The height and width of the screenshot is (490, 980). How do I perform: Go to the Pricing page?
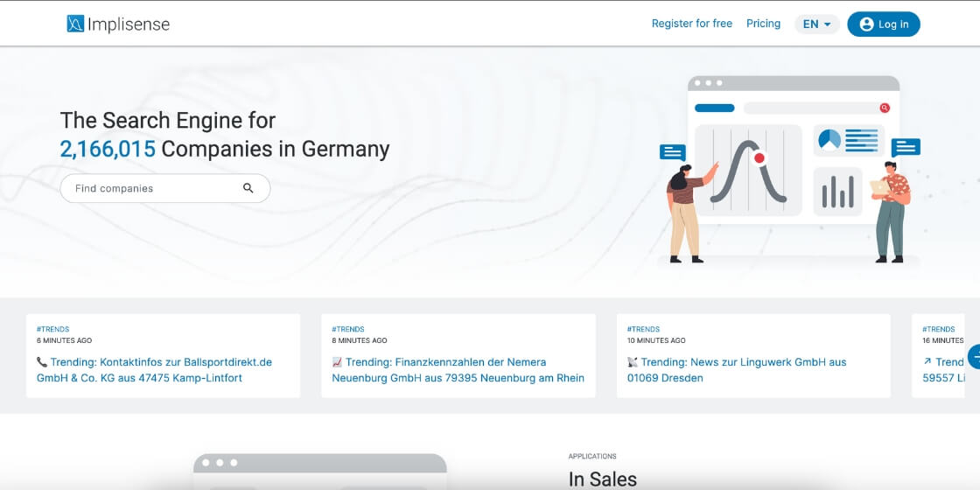pos(763,24)
